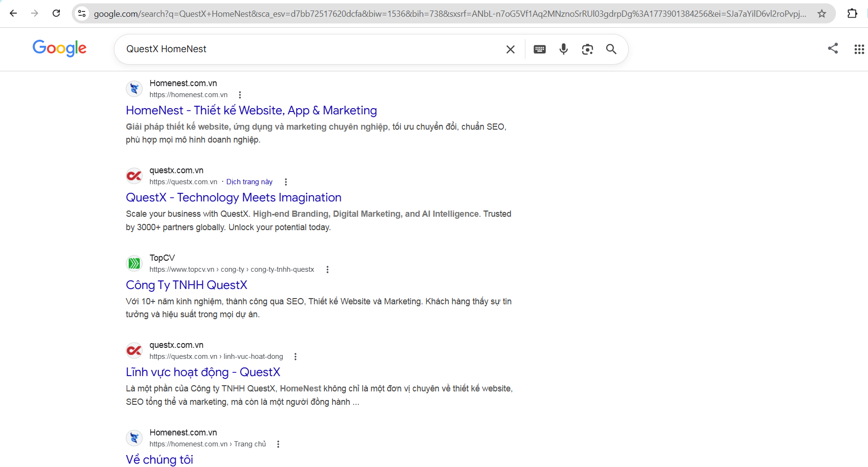The image size is (868, 467).
Task: Click the TopCV green favicon
Action: (134, 263)
